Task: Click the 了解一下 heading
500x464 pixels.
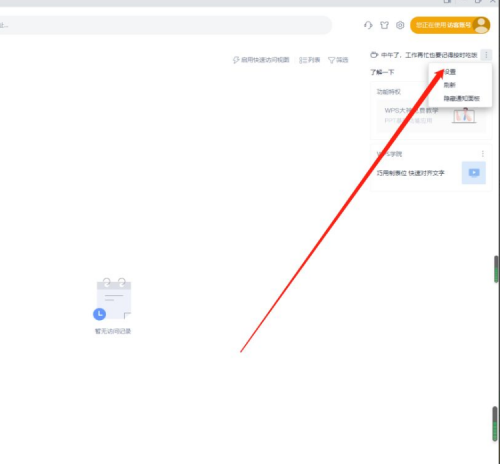Action: click(382, 72)
